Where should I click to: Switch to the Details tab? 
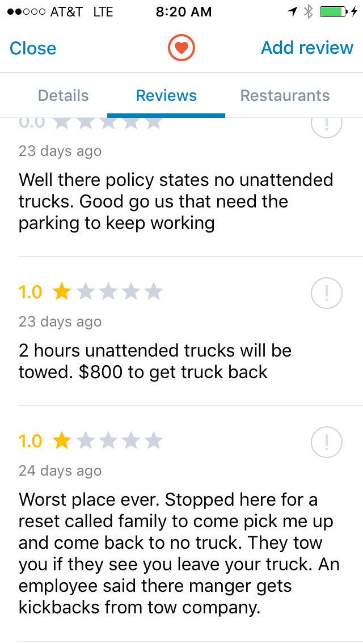click(63, 96)
